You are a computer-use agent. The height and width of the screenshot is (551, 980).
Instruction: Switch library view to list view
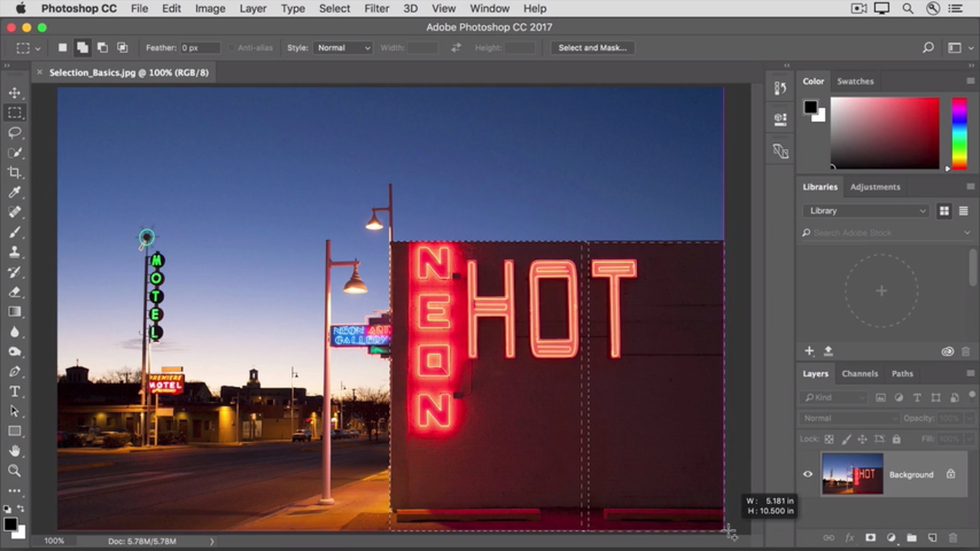point(963,211)
